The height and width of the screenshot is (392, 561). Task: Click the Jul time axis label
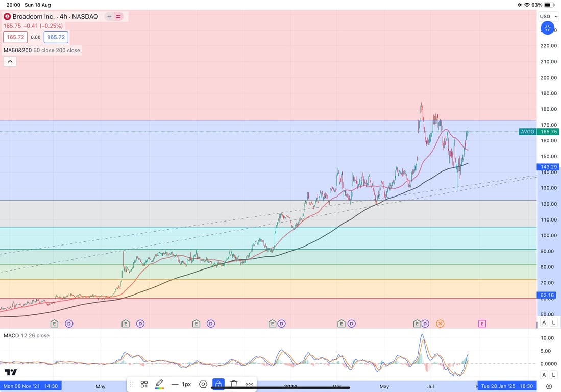[430, 386]
